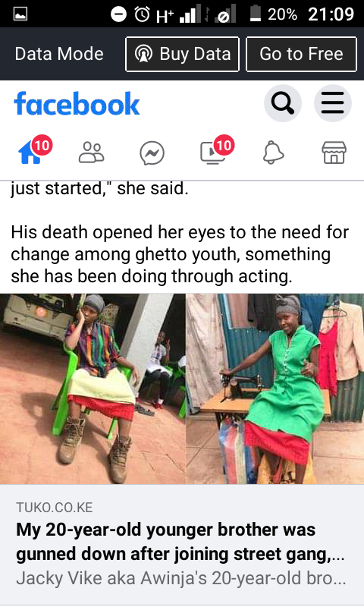The width and height of the screenshot is (364, 607).
Task: Click the facebook logo
Action: pos(77,103)
